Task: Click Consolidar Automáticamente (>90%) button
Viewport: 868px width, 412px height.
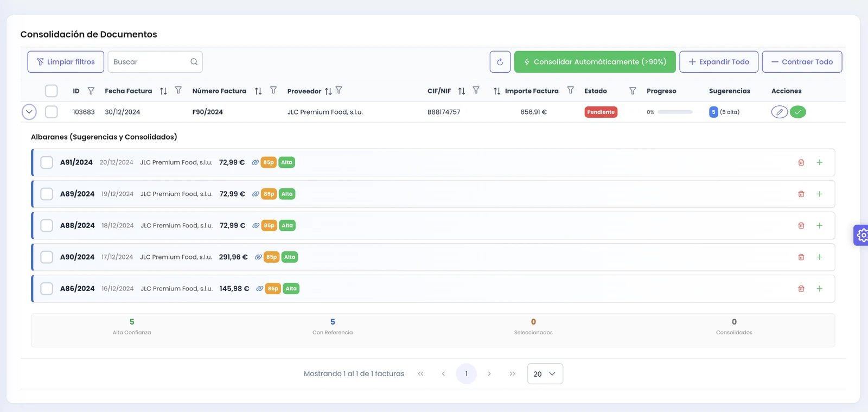Action: [x=595, y=62]
